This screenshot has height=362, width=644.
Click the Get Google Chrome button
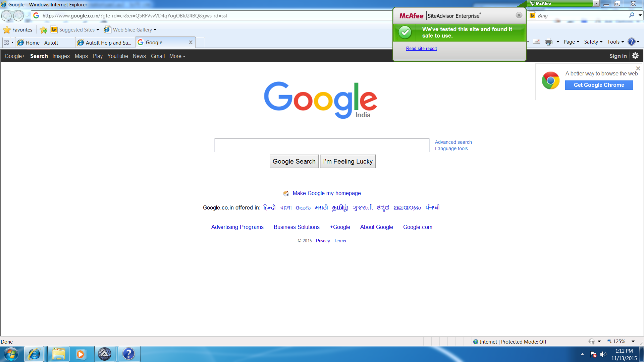point(599,85)
